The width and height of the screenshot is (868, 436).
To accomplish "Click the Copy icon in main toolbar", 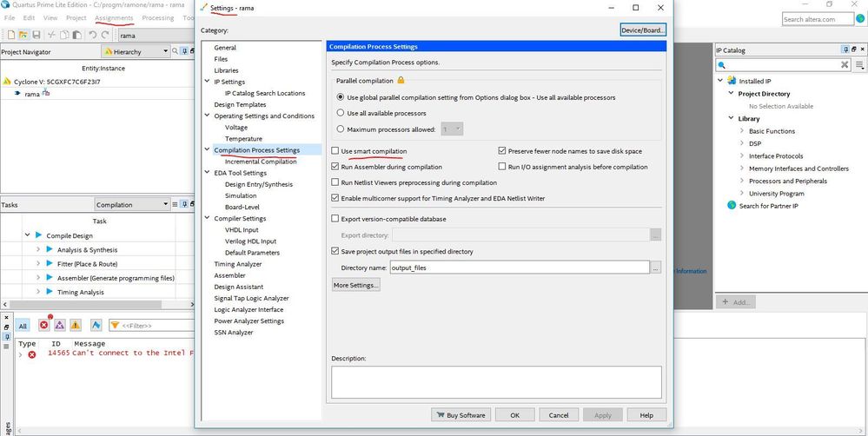I will 65,35.
